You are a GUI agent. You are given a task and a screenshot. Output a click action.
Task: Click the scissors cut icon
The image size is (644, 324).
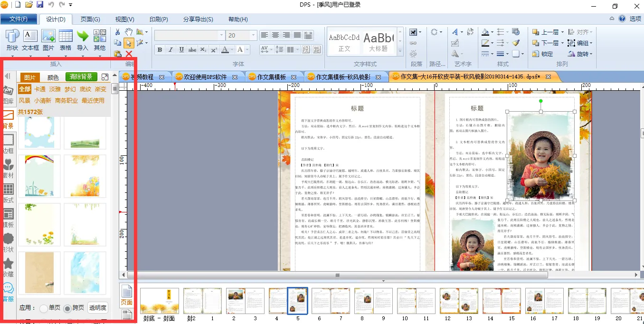(118, 32)
